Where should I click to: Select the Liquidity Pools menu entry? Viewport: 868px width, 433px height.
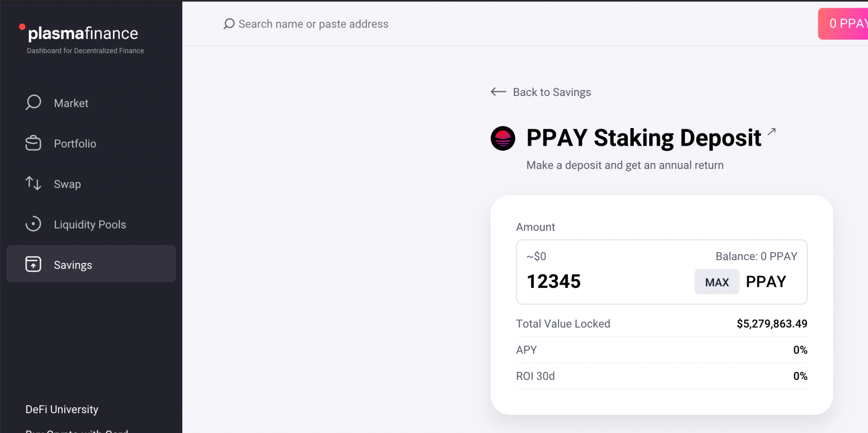pos(90,224)
